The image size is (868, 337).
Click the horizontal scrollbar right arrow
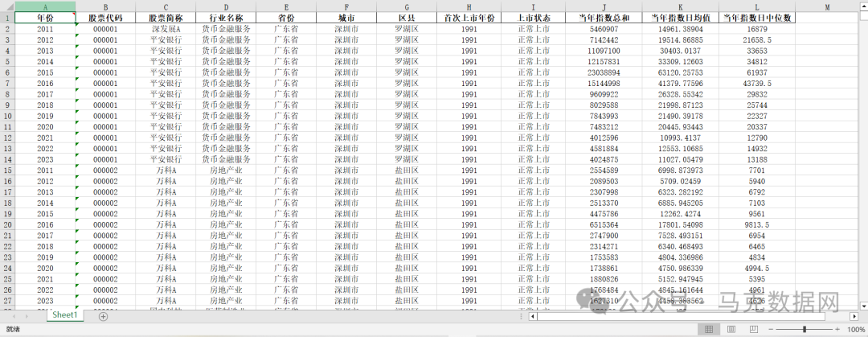(x=854, y=316)
